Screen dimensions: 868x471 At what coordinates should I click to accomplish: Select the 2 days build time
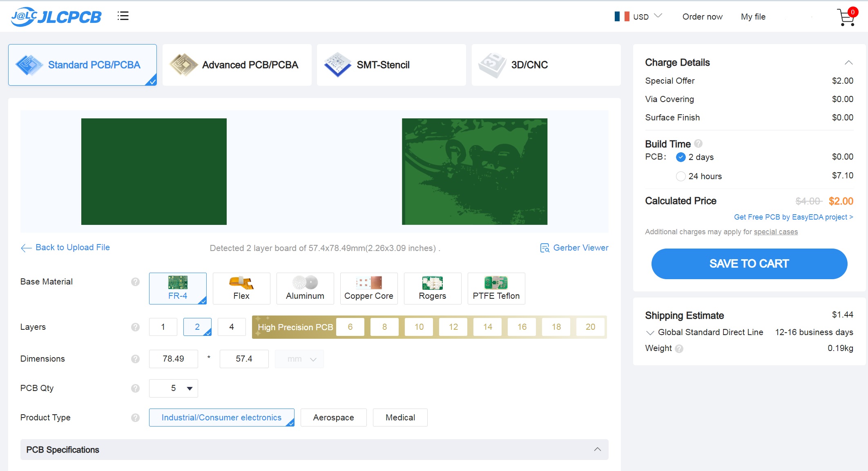click(x=681, y=157)
